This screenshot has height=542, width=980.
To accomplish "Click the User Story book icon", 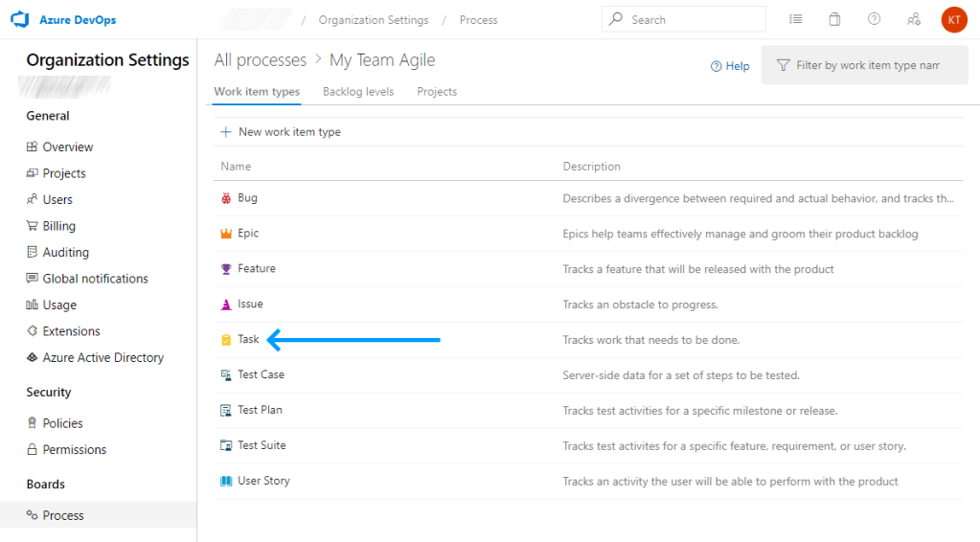I will [226, 481].
